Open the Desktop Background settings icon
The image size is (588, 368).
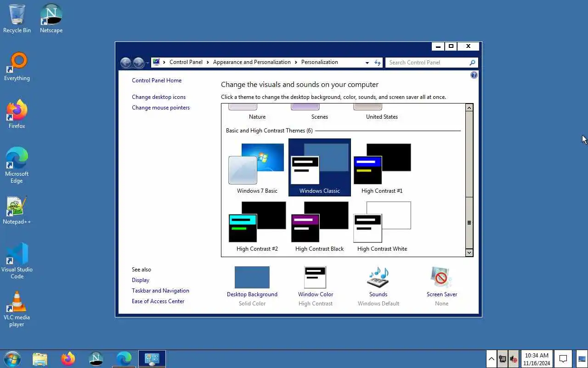252,277
